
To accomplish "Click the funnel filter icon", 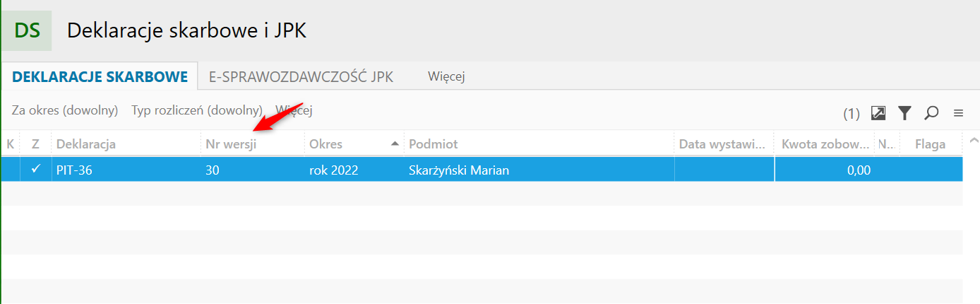I will pos(904,112).
